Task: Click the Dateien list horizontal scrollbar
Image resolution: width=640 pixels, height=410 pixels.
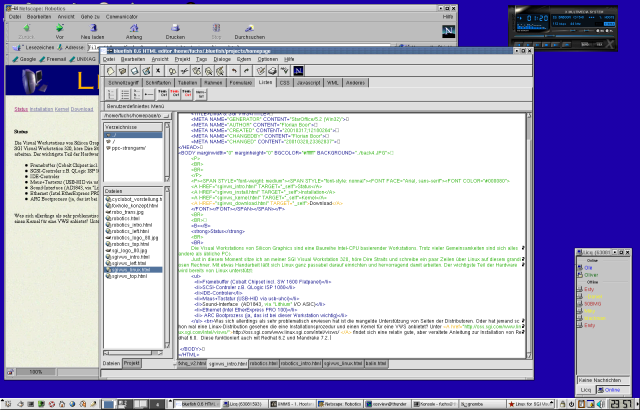Action: 133,353
